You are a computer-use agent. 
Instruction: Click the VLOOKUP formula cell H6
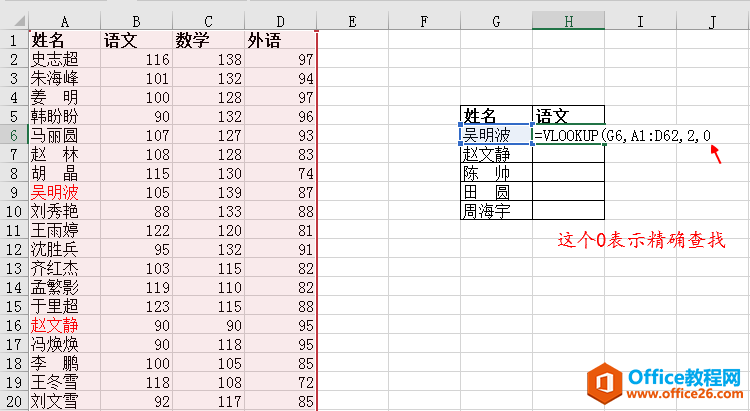point(568,135)
